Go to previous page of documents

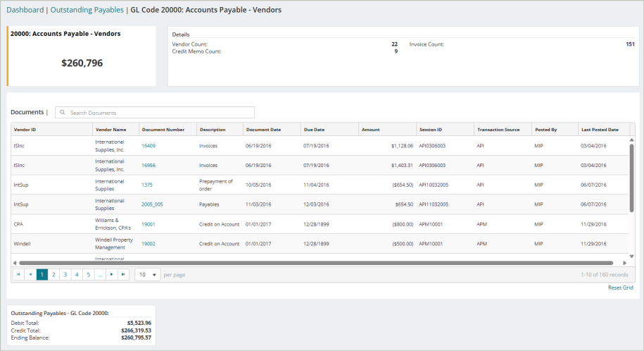tap(30, 274)
